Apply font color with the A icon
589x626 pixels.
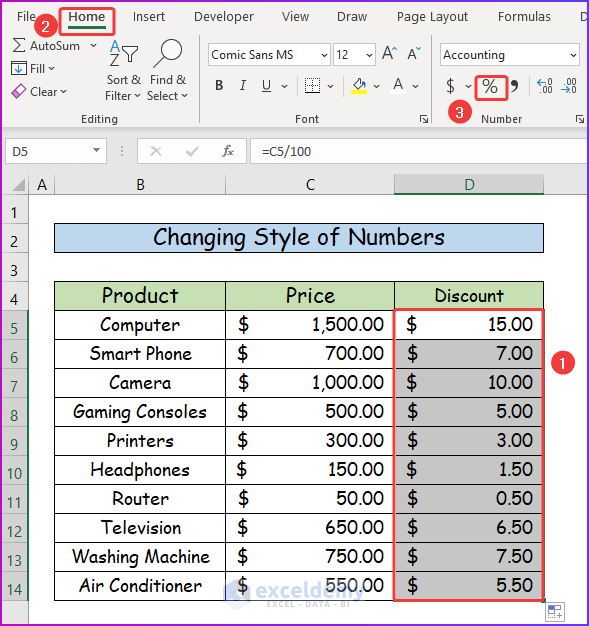pos(398,85)
